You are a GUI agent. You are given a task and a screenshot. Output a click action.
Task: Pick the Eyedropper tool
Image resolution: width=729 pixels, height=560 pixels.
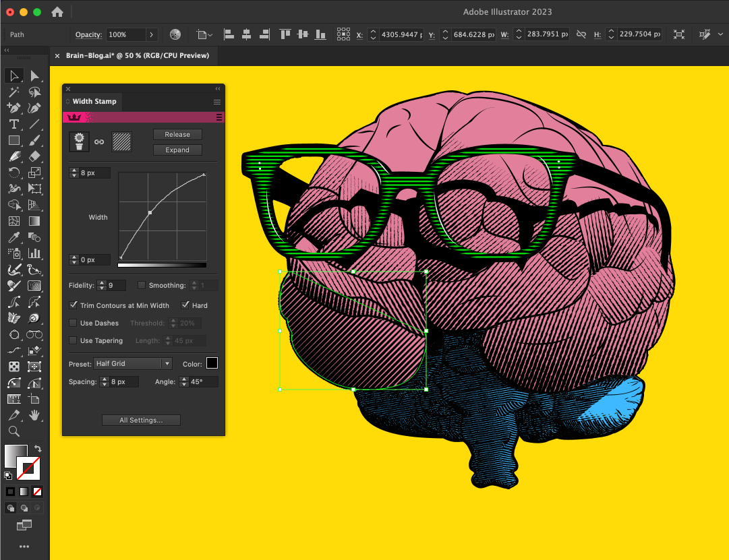(14, 237)
